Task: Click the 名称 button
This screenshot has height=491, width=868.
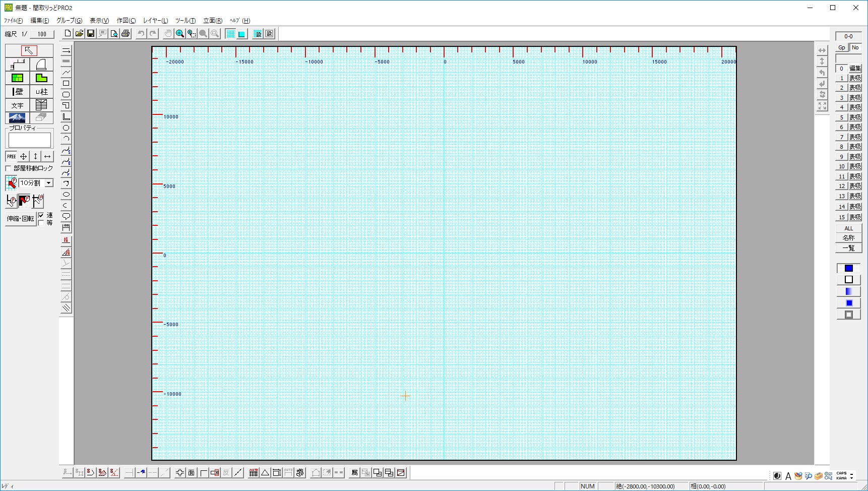Action: pos(849,238)
